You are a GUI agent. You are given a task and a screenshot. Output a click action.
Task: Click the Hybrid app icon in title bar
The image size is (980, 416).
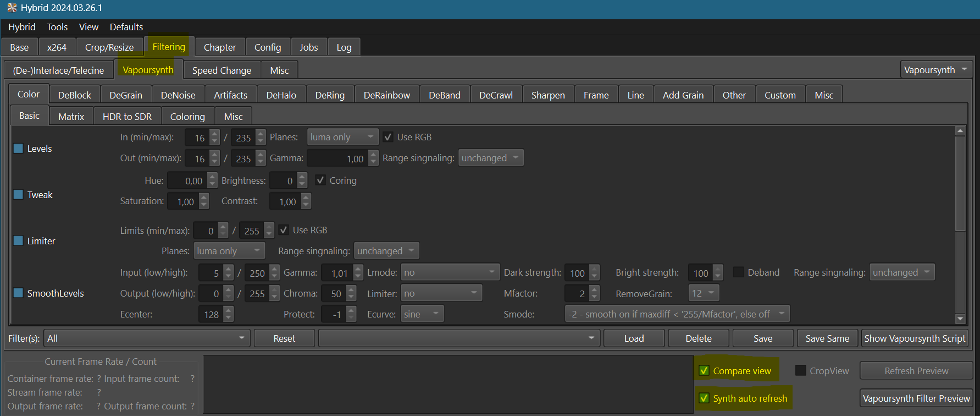[12, 8]
